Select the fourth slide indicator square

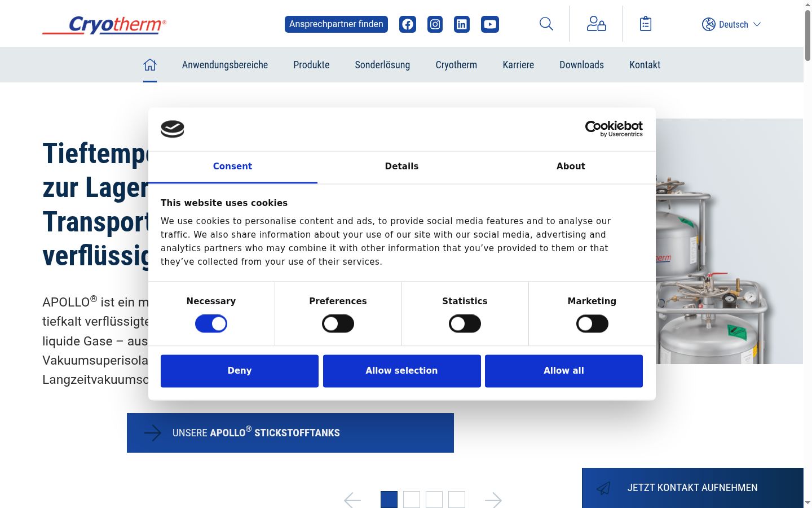click(457, 500)
